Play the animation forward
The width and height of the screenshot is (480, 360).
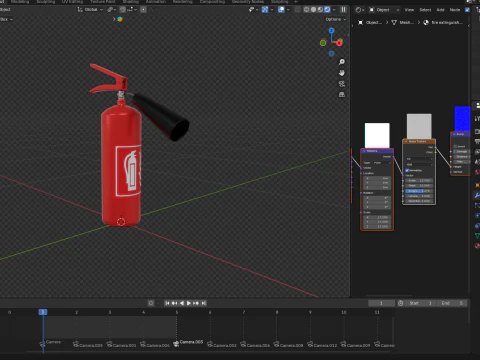(x=189, y=303)
